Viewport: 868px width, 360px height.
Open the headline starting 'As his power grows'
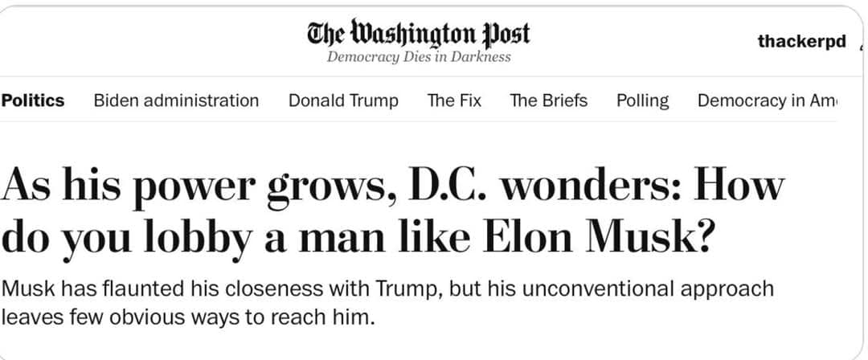[392, 186]
